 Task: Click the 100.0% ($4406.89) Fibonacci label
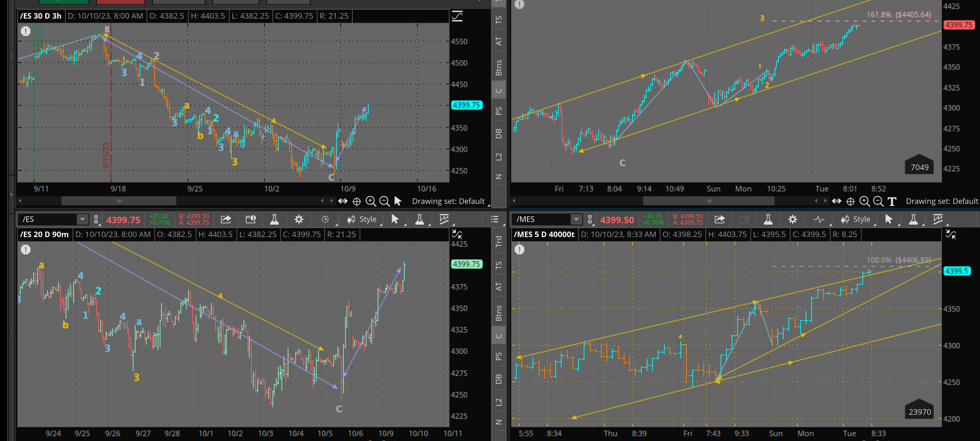click(x=899, y=260)
